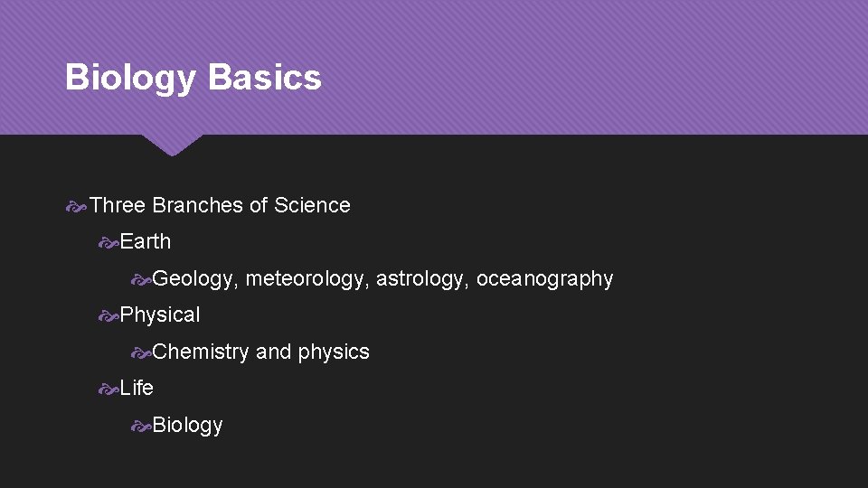Click the word Chemistry
The image size is (868, 488).
(201, 352)
